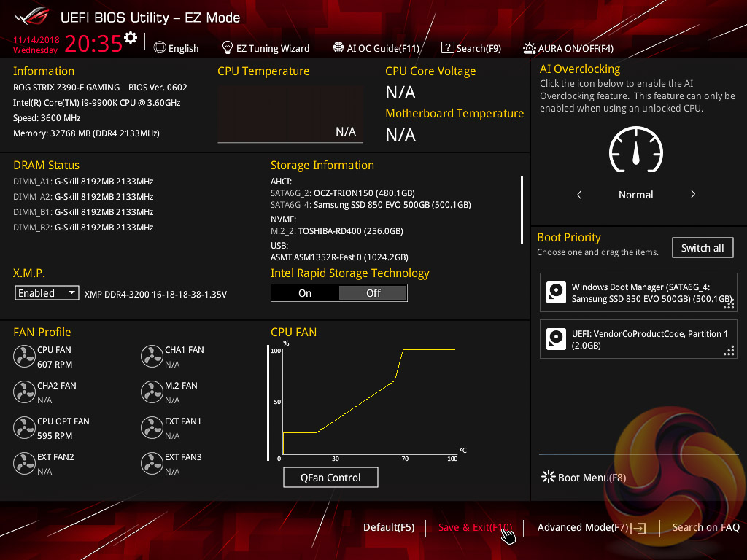Screen dimensions: 747x560
Task: Click Windows Boot Manager disk icon
Action: click(x=557, y=293)
